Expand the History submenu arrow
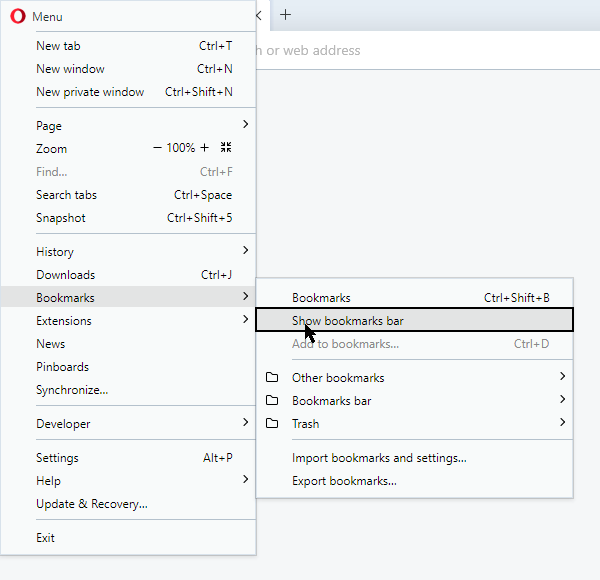600x580 pixels. click(246, 250)
